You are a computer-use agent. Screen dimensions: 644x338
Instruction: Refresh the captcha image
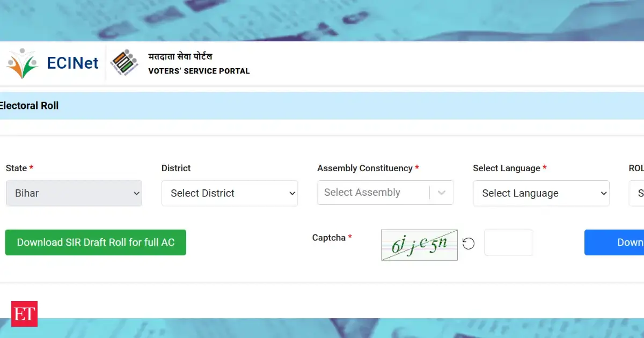[469, 244]
